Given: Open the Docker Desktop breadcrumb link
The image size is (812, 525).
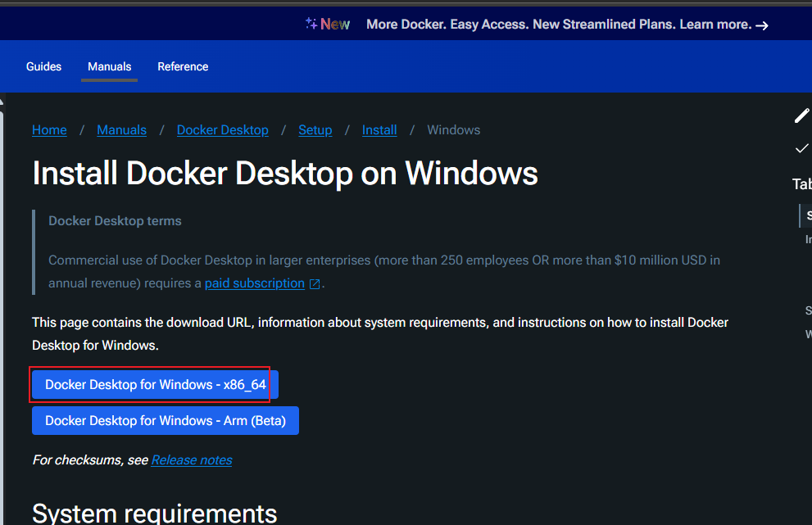Looking at the screenshot, I should tap(223, 130).
